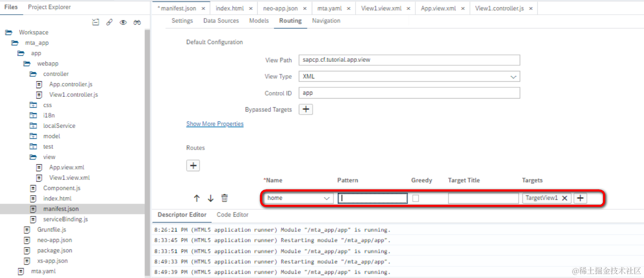Select Gruntfile.js file

(x=52, y=230)
